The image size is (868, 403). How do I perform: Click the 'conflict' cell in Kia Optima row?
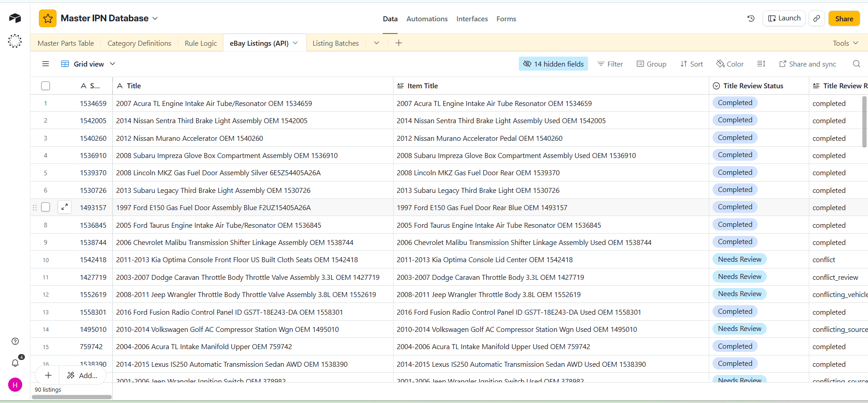[x=838, y=259]
